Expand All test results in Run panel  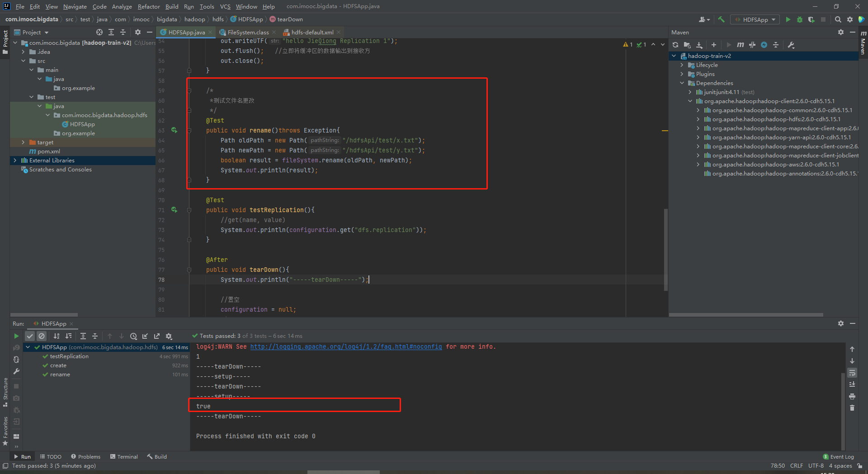pyautogui.click(x=83, y=336)
